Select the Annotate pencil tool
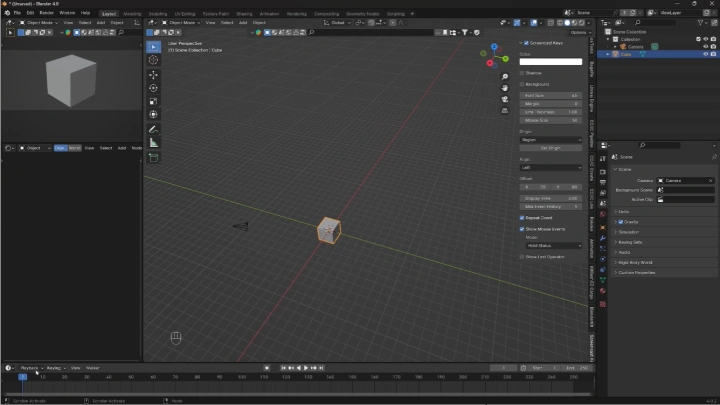This screenshot has height=405, width=720. (x=153, y=129)
